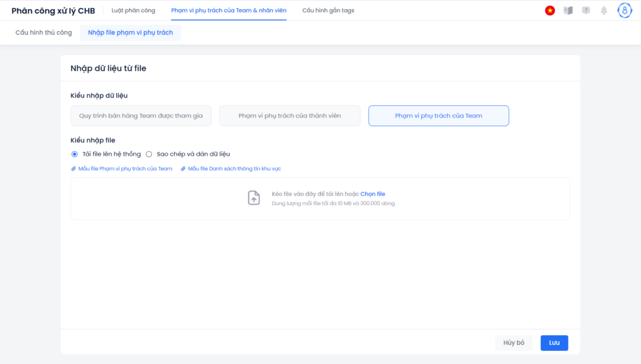641x364 pixels.
Task: Choose 'Phạm vi phụ trách của thành viên'
Action: point(290,116)
